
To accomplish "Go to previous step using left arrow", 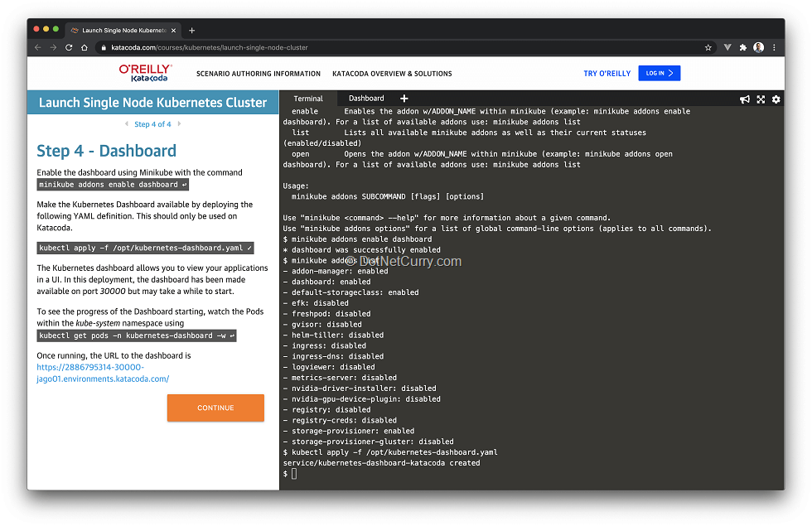I will coord(126,124).
